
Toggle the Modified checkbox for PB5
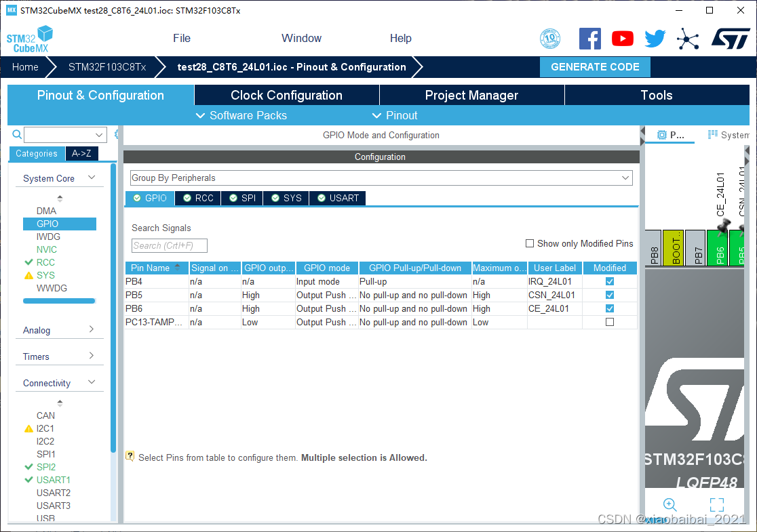pyautogui.click(x=610, y=295)
